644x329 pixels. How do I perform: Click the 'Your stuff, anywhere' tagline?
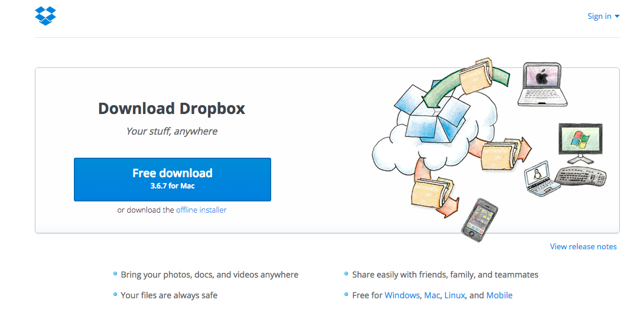tap(172, 132)
